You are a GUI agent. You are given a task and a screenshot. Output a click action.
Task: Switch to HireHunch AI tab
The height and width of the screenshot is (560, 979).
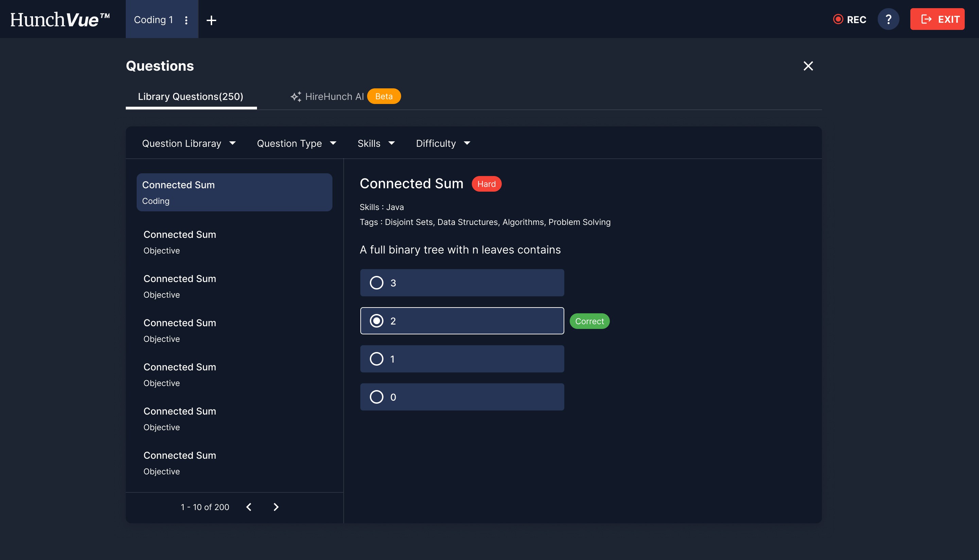click(x=334, y=97)
